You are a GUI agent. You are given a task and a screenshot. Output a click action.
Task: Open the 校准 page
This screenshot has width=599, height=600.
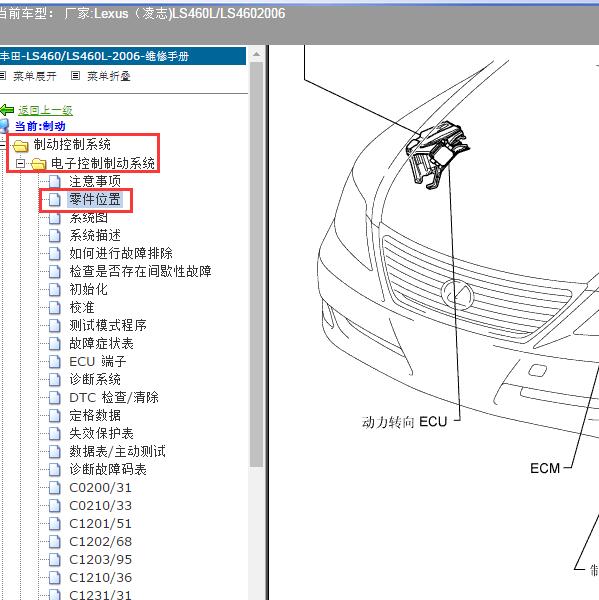(82, 307)
